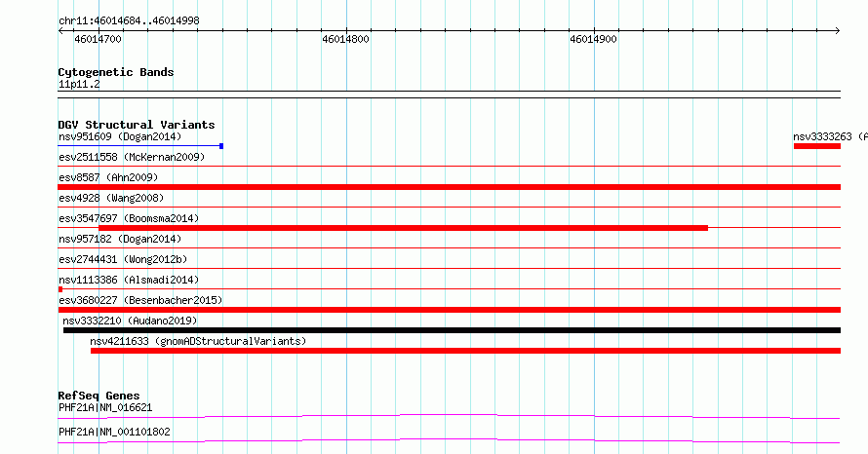
Task: Click the RefSeq Genes track title
Action: pos(99,396)
